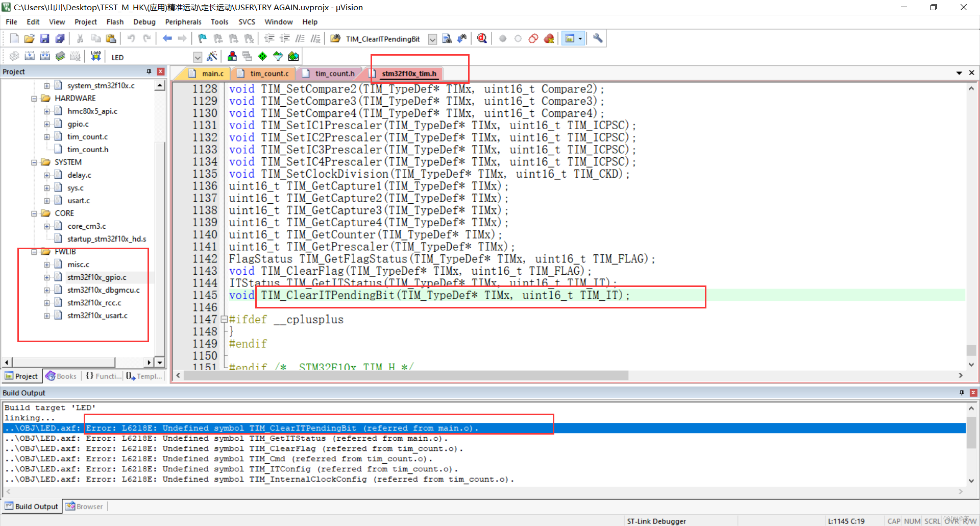
Task: Click the Books panel button
Action: (x=61, y=376)
